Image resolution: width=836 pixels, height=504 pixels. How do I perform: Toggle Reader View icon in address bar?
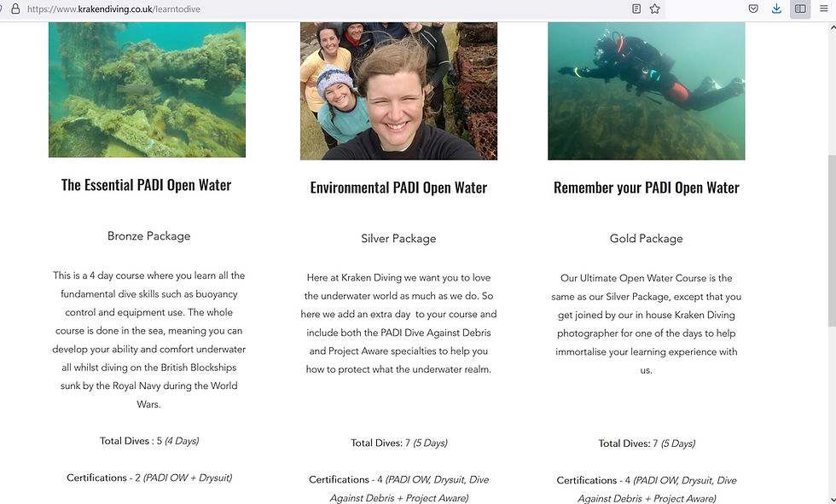636,9
